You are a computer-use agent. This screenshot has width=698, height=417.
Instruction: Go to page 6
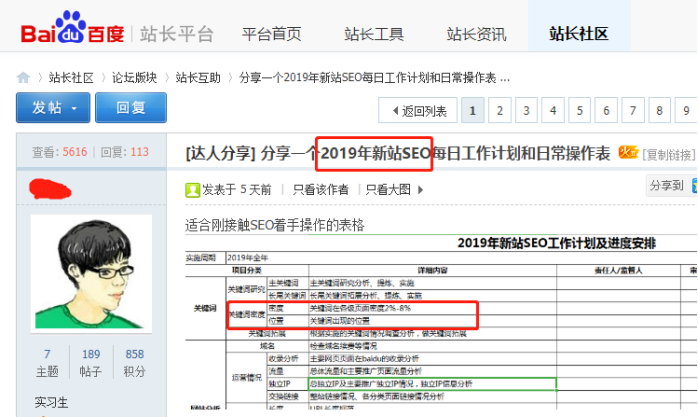click(x=606, y=110)
